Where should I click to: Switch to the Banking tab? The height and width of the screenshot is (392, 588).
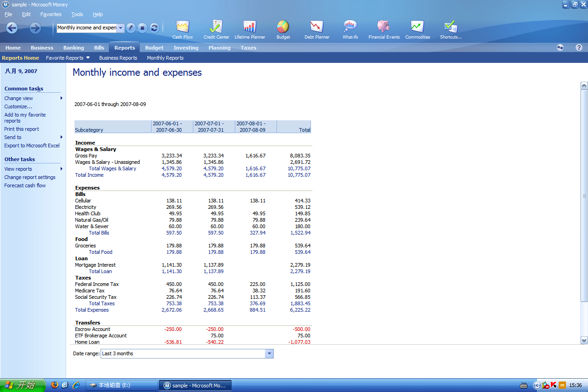coord(73,47)
